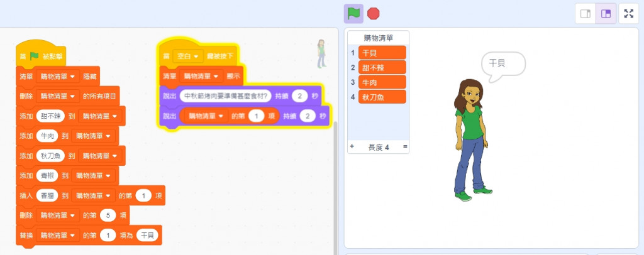Viewport: 644px width, 255px height.
Task: Open list dropdown in delete item 5 block
Action: (57, 215)
